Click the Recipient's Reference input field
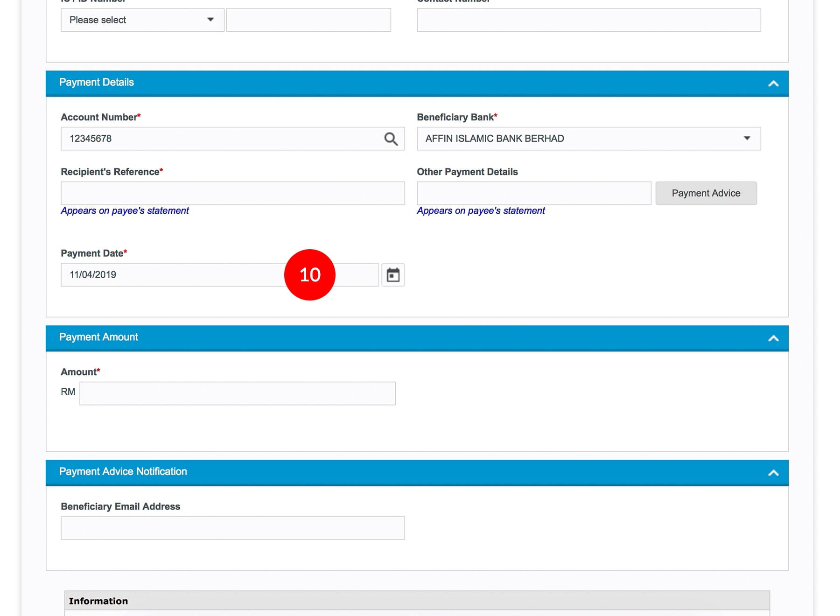 coord(232,193)
